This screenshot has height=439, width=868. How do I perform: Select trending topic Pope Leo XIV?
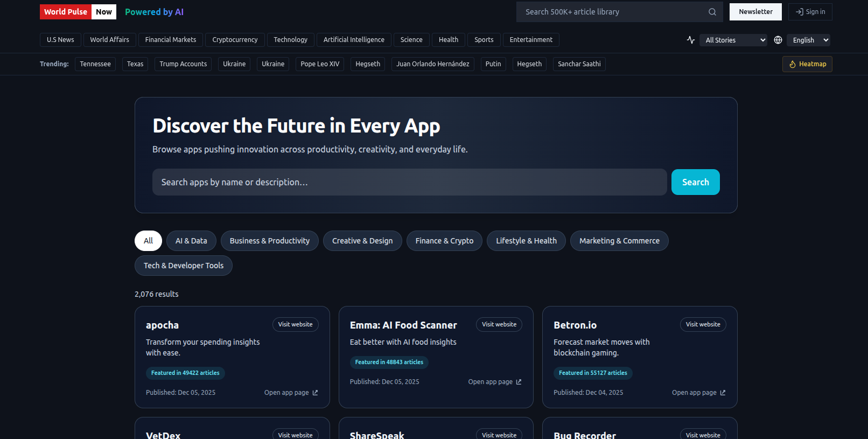click(x=320, y=64)
